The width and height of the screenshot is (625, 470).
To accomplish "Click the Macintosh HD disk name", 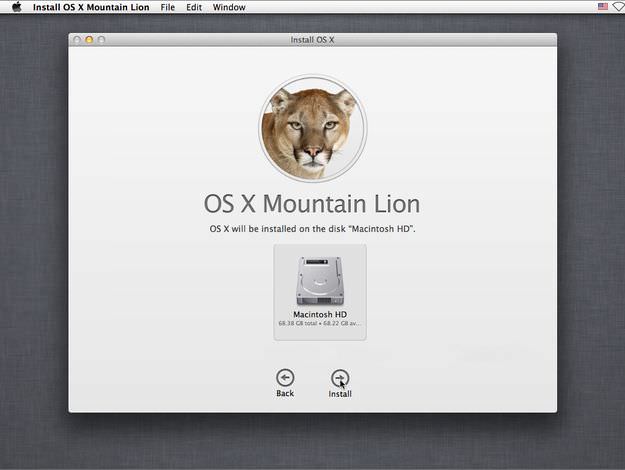I will (x=320, y=315).
